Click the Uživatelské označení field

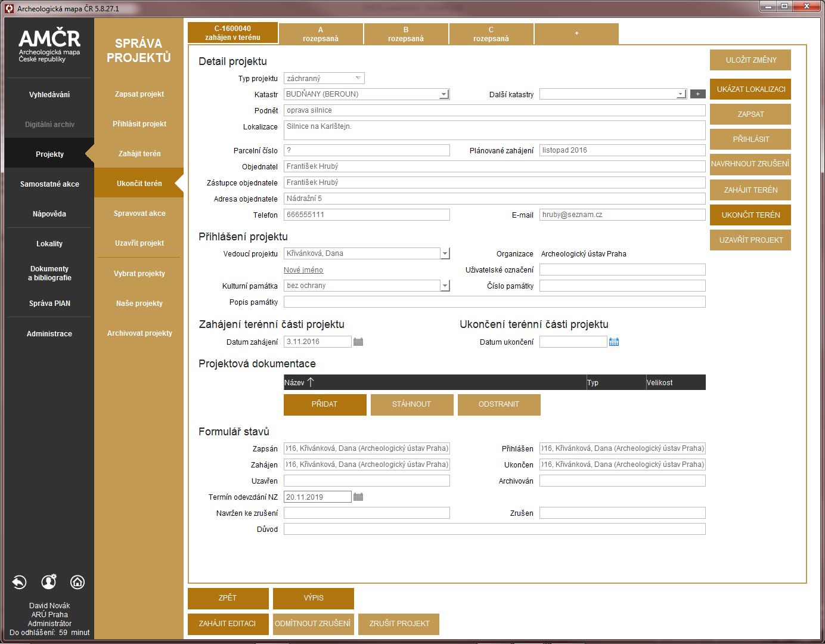click(x=622, y=270)
